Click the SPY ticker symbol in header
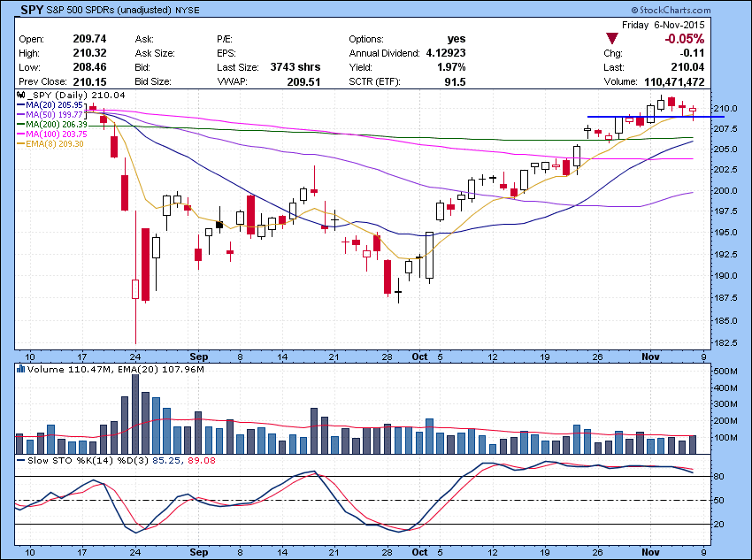 [x=34, y=13]
